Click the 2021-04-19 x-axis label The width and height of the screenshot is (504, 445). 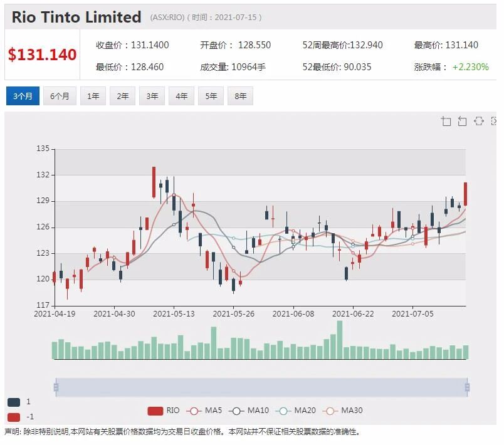coord(55,314)
